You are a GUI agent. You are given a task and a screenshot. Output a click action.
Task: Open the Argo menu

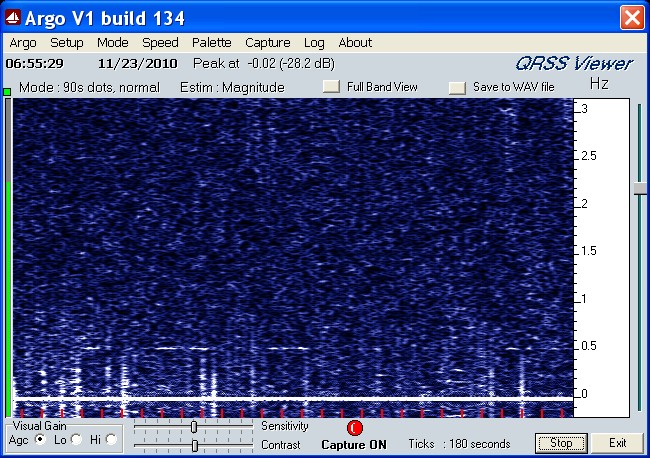[23, 43]
